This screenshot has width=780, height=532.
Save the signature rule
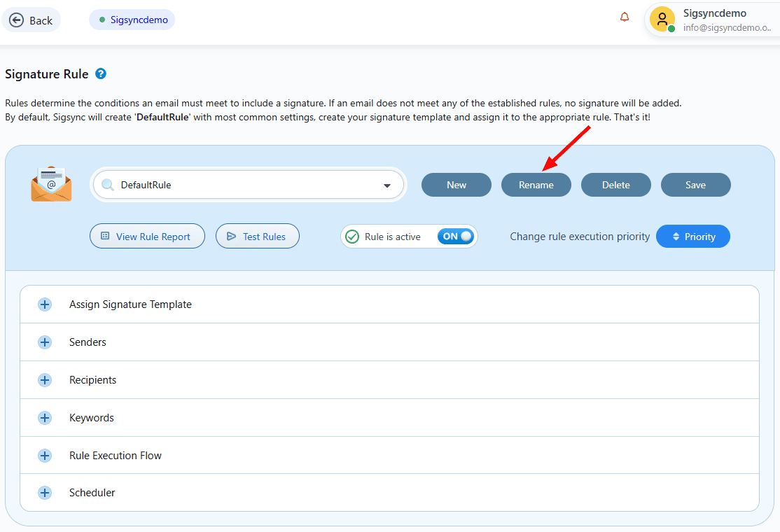[x=695, y=185]
